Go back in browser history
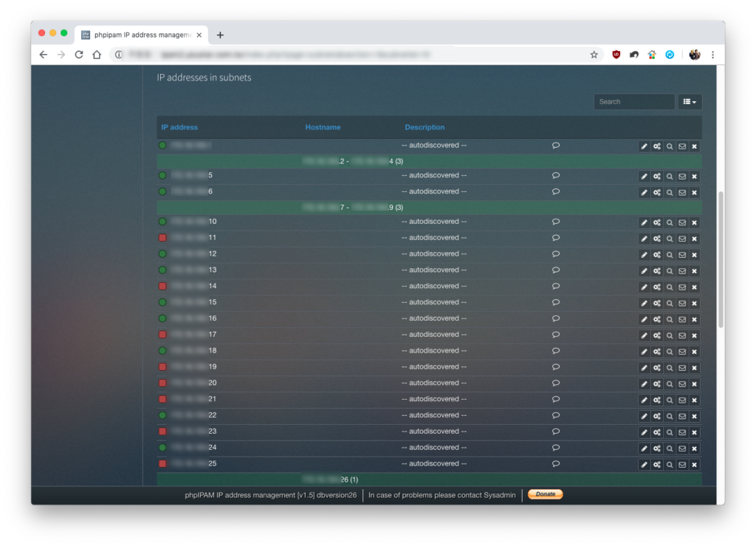This screenshot has width=756, height=546. (x=44, y=55)
